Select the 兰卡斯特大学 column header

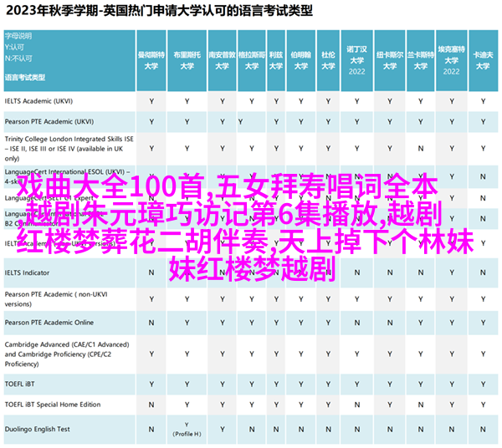click(x=421, y=60)
